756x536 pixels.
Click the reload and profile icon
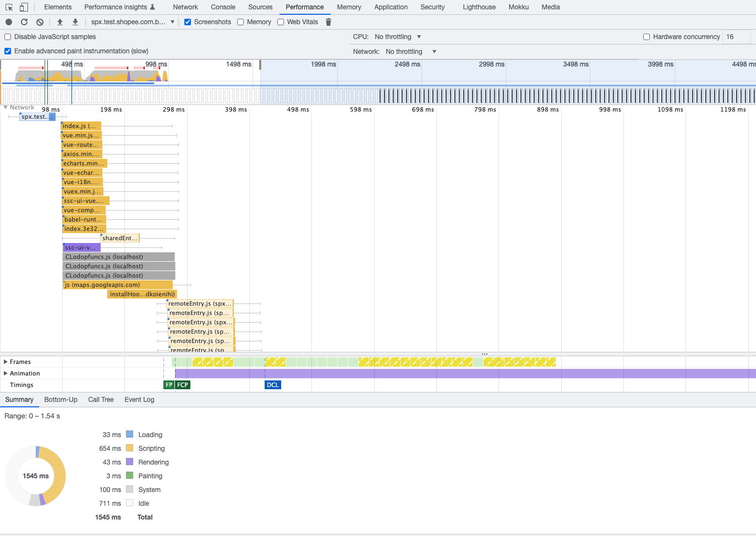pos(24,22)
